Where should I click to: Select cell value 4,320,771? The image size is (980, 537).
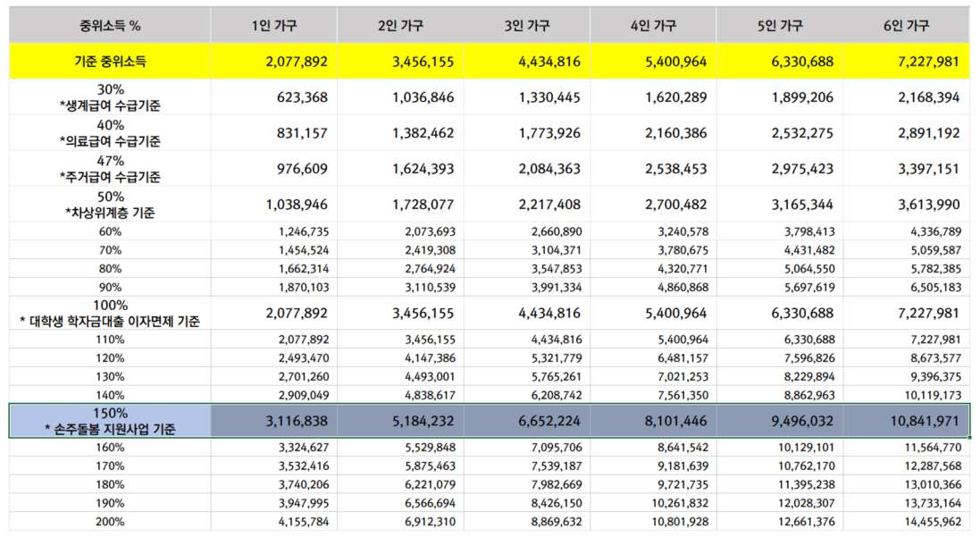(x=683, y=269)
